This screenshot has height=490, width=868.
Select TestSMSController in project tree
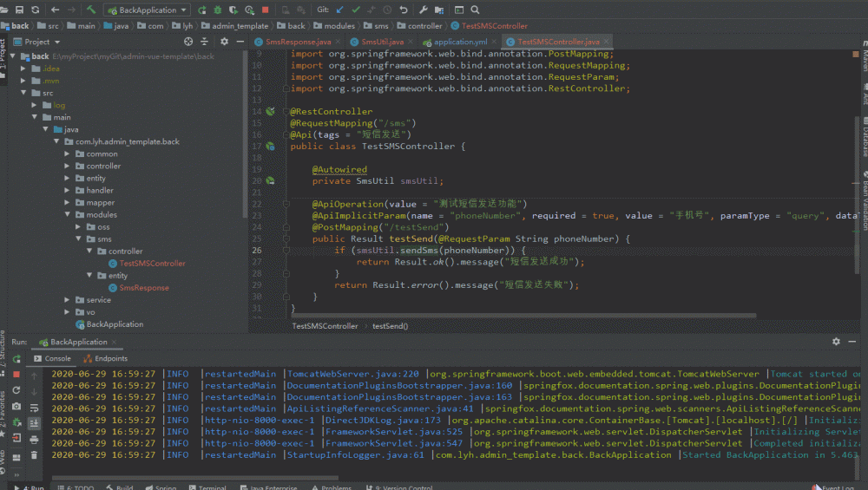[x=152, y=264]
